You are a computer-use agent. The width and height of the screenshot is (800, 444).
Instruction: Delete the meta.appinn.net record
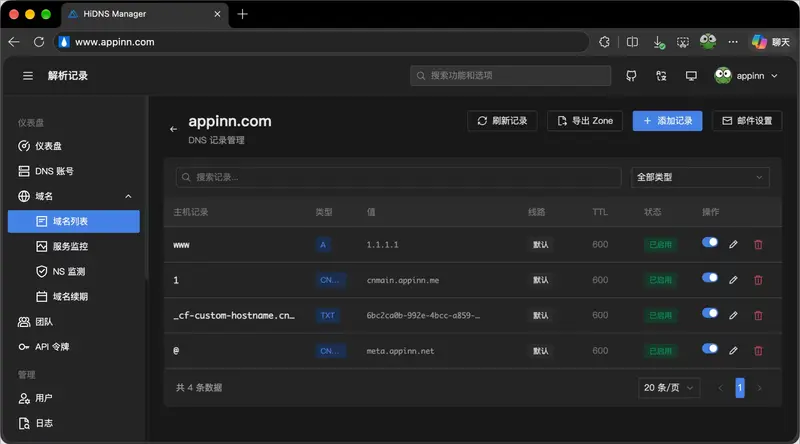(758, 351)
